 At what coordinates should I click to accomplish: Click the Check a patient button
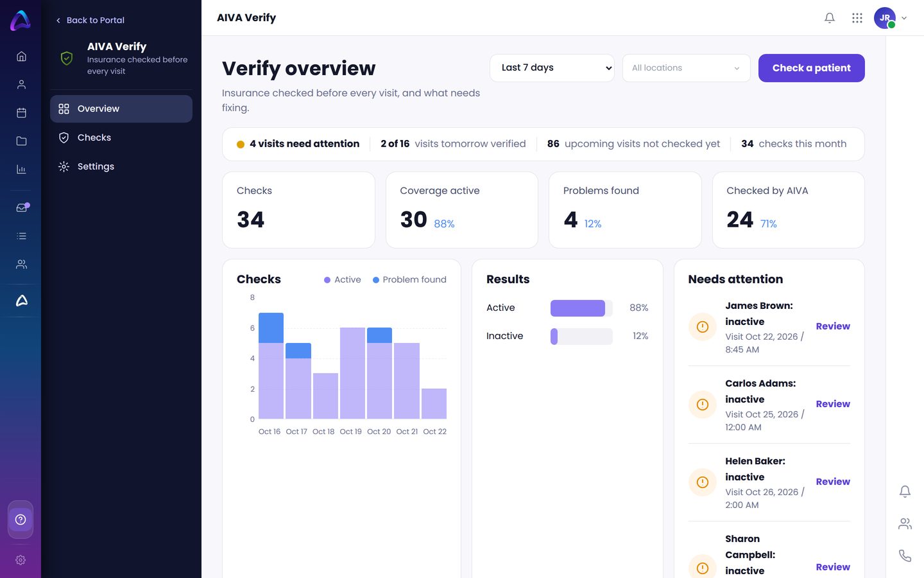811,68
